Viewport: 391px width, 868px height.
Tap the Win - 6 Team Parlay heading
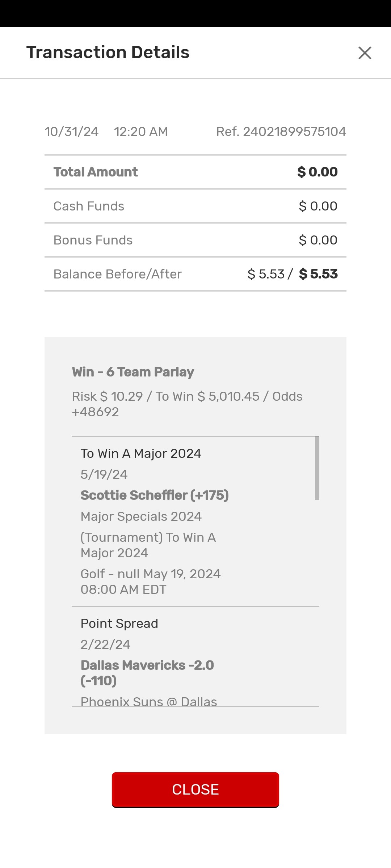pos(133,372)
